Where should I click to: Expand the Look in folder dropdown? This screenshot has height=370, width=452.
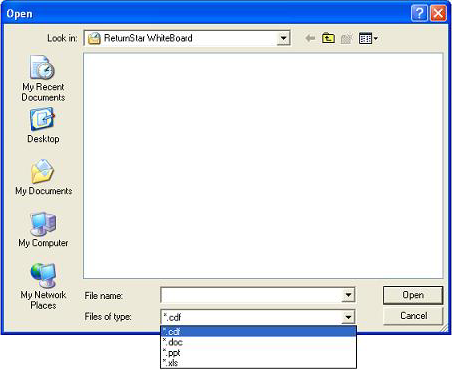pyautogui.click(x=283, y=38)
